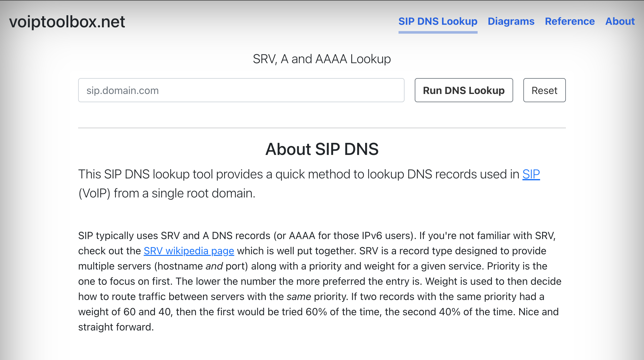Click the SRV, A and AAAA Lookup title
Viewport: 644px width, 360px height.
tap(321, 59)
